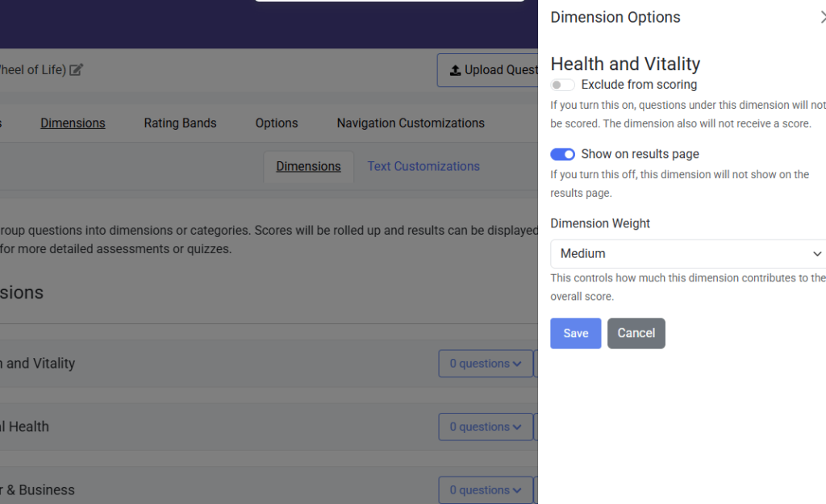
Task: Click the Health and Vitality dimension row title
Action: coord(38,364)
